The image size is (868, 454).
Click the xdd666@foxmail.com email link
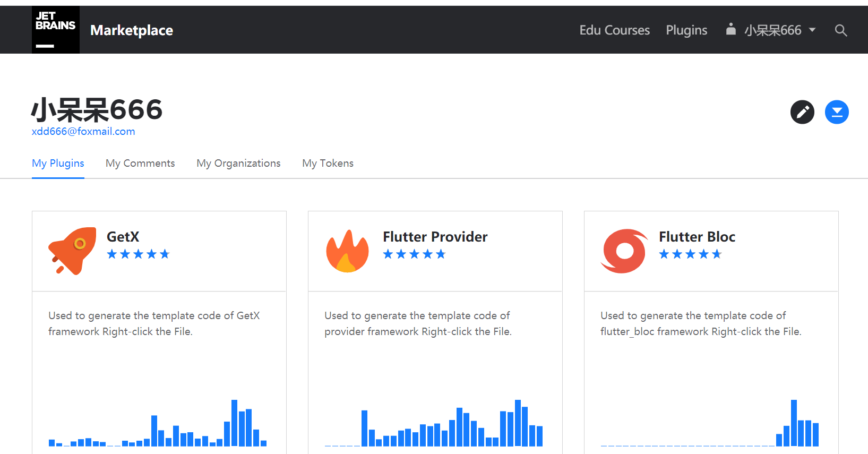83,131
